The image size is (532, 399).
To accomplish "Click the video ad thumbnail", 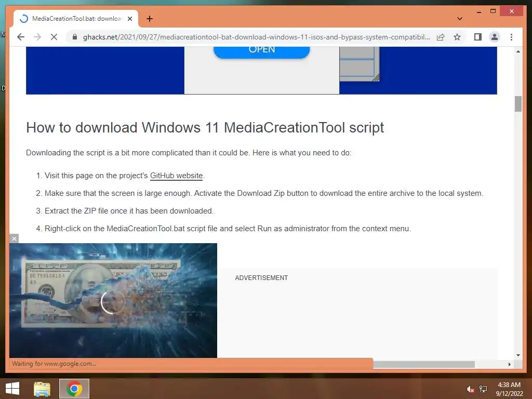I will 113,300.
